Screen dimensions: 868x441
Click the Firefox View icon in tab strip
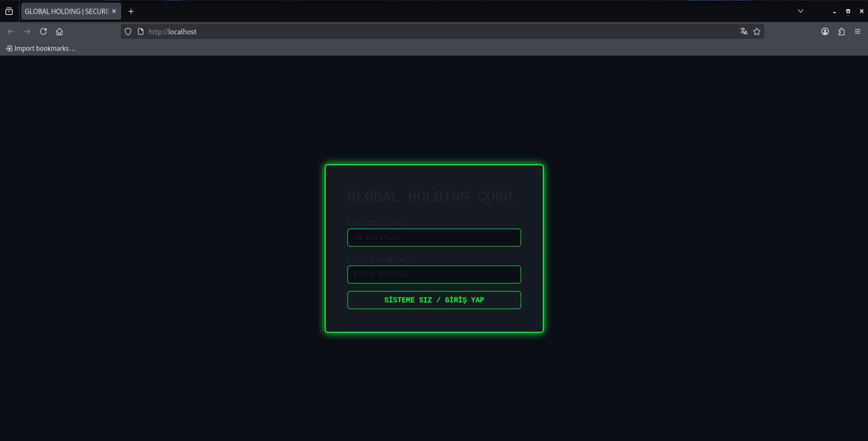pyautogui.click(x=9, y=11)
